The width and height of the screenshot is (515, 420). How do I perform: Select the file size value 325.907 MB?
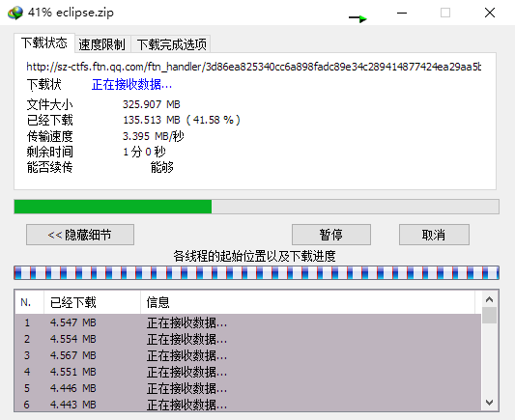pyautogui.click(x=152, y=104)
